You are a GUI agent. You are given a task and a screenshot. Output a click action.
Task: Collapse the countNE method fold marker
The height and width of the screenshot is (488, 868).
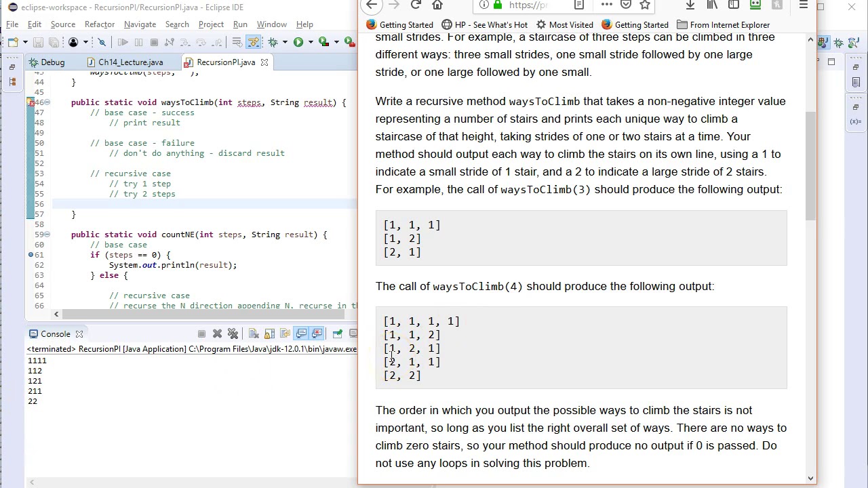click(47, 235)
